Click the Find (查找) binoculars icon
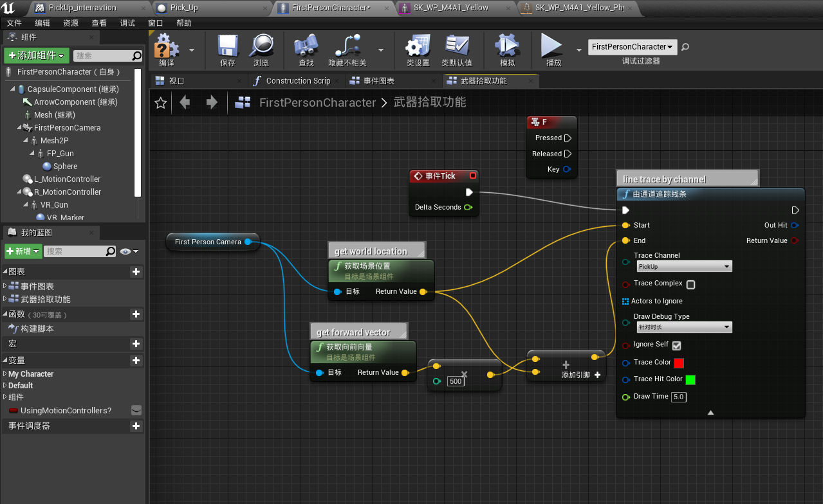Viewport: 823px width, 504px height. tap(306, 48)
